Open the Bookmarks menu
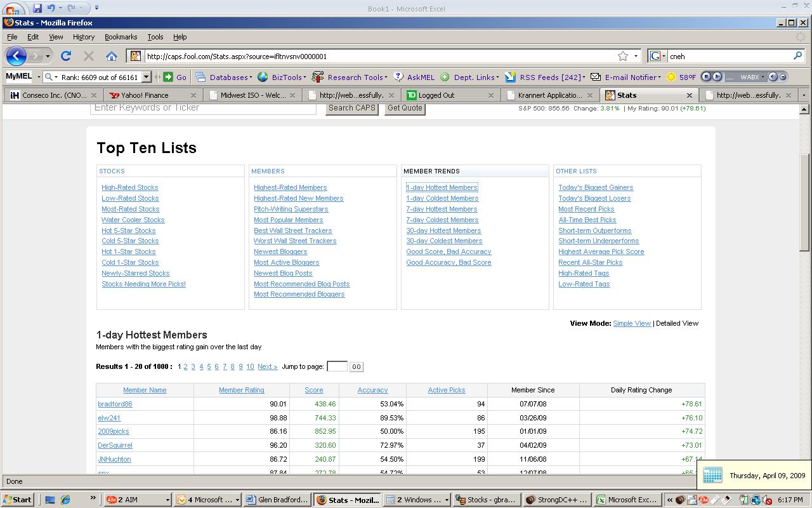Image resolution: width=812 pixels, height=508 pixels. tap(121, 37)
